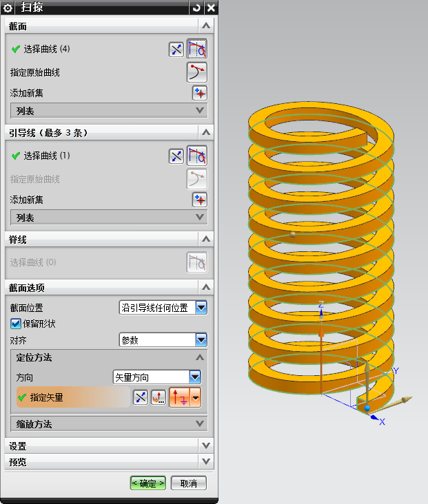Click the X axis label in the viewport
Image resolution: width=428 pixels, height=504 pixels.
click(x=382, y=421)
